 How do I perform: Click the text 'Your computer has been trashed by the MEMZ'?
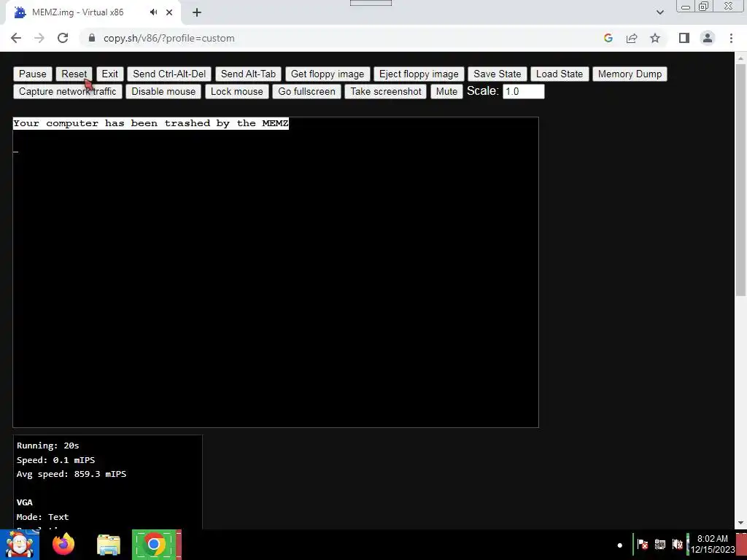pyautogui.click(x=150, y=123)
